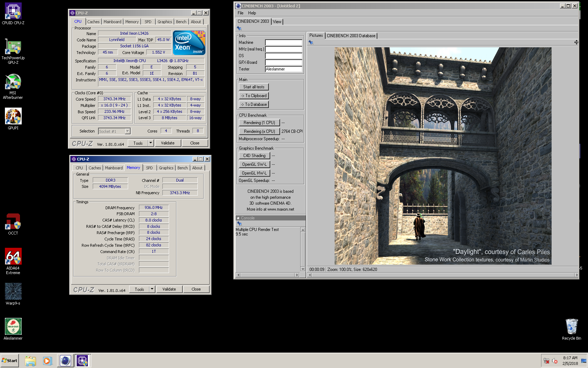Click Start all tests

[254, 87]
